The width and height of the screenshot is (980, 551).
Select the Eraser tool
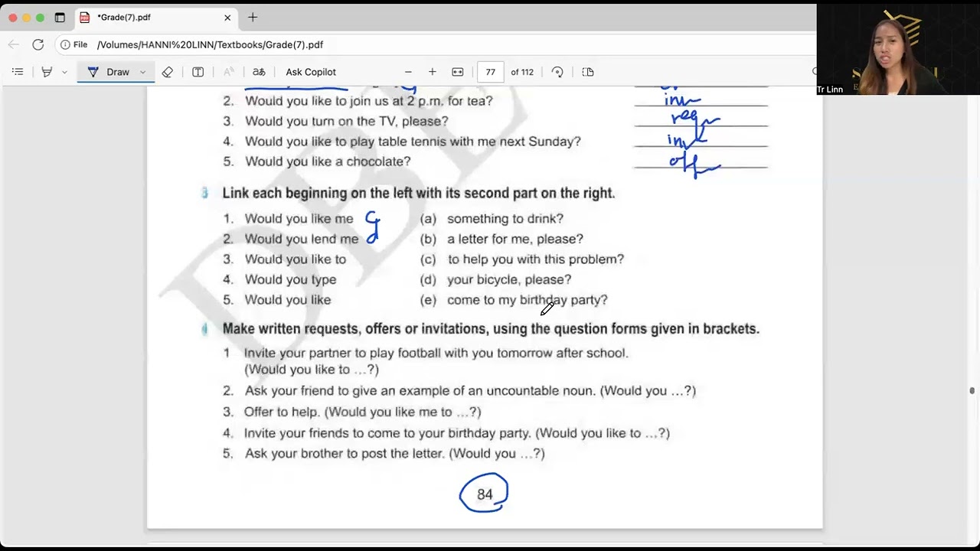[167, 72]
